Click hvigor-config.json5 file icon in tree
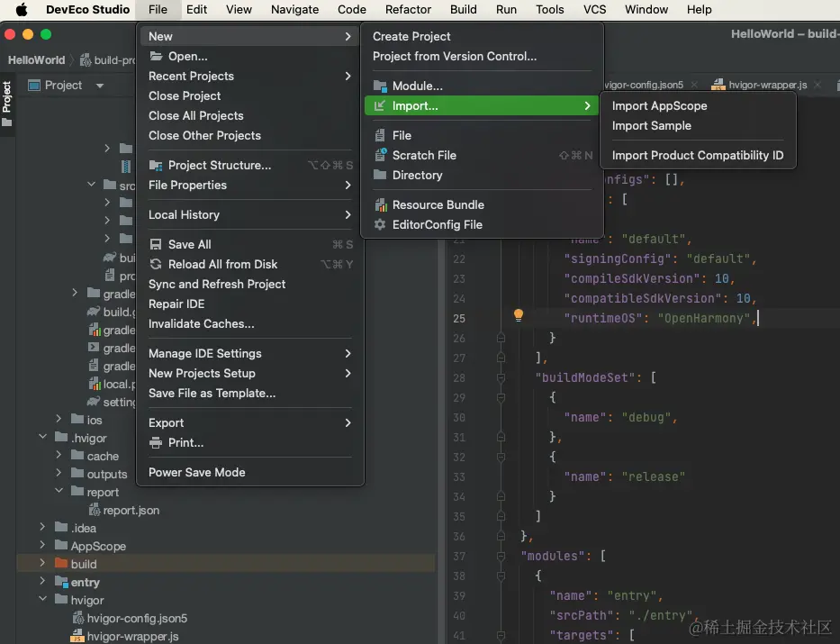This screenshot has height=644, width=840. click(x=78, y=618)
